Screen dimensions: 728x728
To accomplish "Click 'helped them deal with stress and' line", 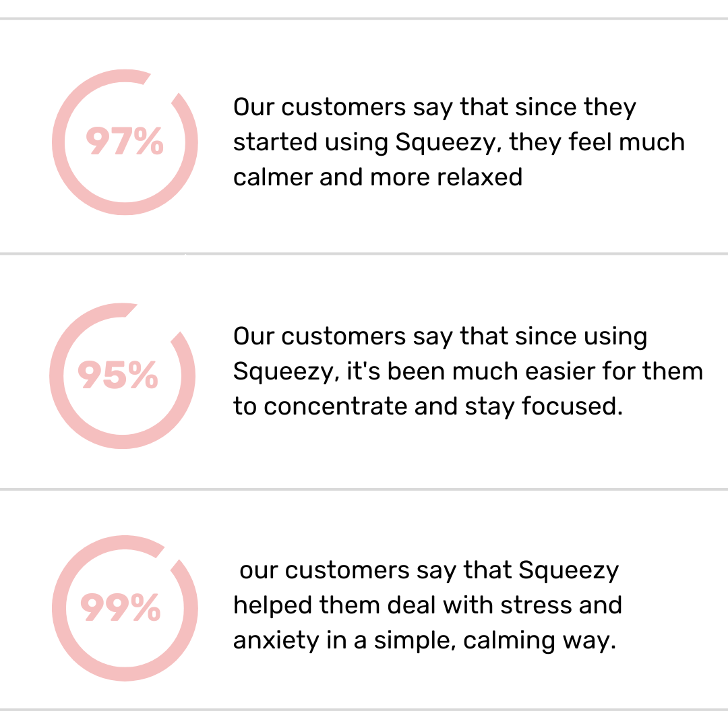I will tap(427, 605).
